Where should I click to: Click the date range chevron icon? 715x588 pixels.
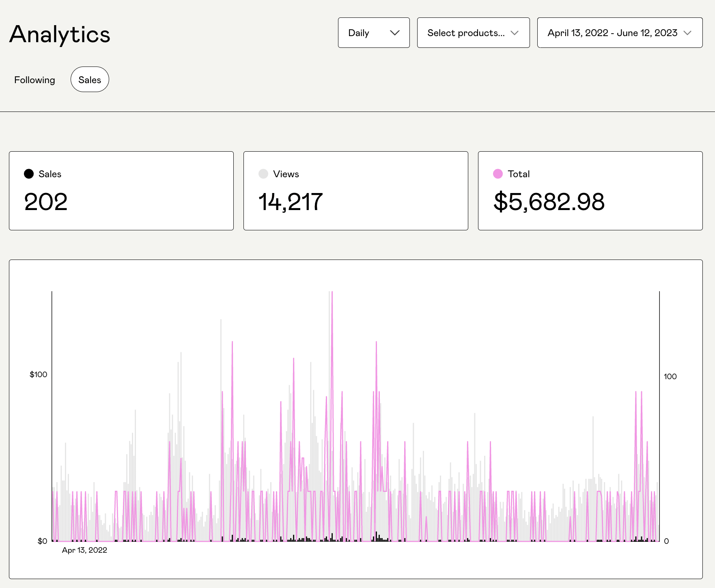(687, 34)
